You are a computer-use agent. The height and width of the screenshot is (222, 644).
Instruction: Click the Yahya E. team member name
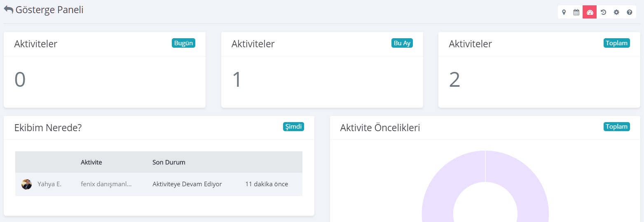tap(49, 184)
